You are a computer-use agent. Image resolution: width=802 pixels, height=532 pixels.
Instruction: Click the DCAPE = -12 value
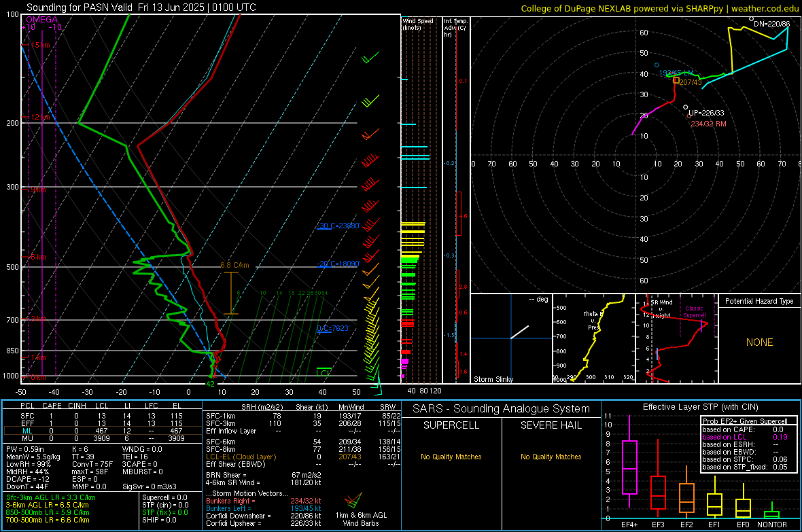click(28, 479)
